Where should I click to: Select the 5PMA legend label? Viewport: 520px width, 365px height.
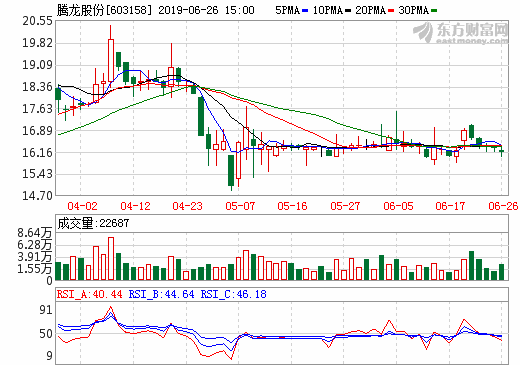(x=288, y=10)
